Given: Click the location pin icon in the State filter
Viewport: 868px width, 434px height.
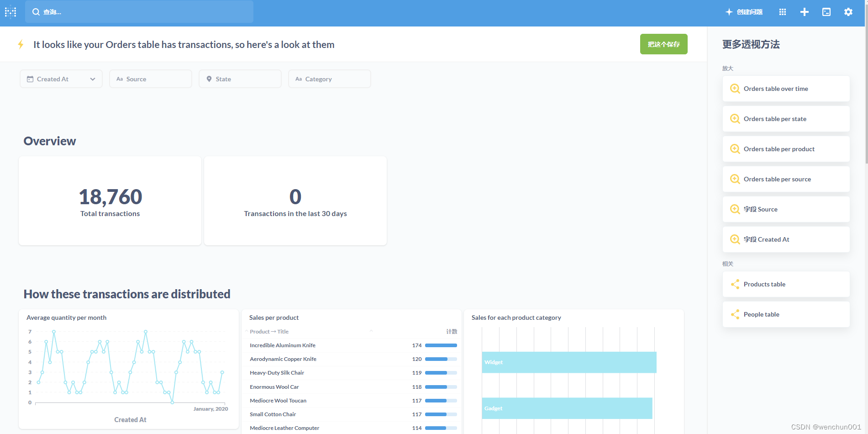Looking at the screenshot, I should click(209, 79).
